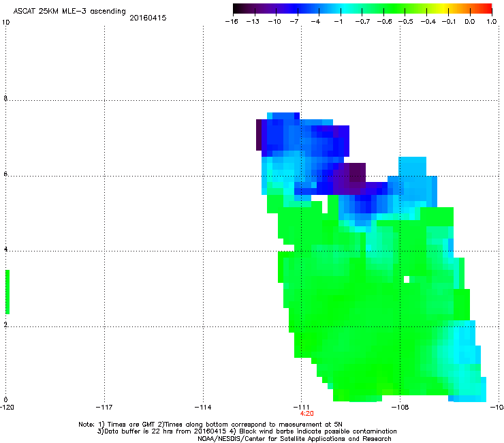
Task: Click the latitude axis label 4
Action: 5,249
